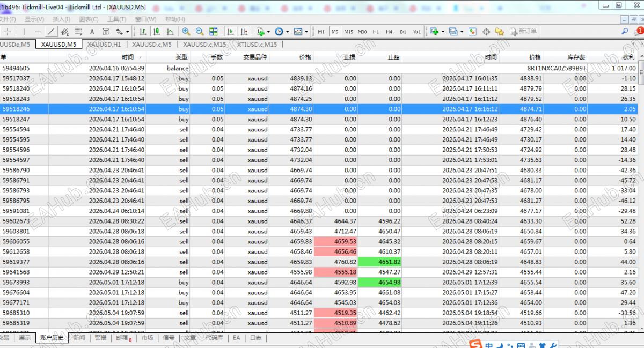This screenshot has height=348, width=644.
Task: Toggle chart shift from right edge
Action: click(244, 32)
